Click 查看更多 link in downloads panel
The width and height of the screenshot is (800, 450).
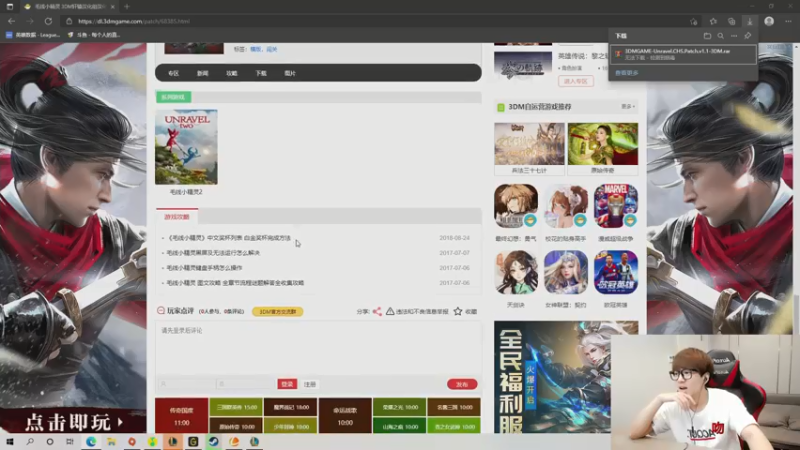(627, 73)
